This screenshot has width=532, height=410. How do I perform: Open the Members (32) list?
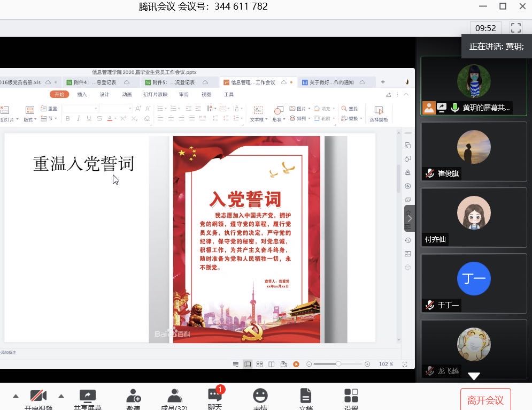click(174, 397)
